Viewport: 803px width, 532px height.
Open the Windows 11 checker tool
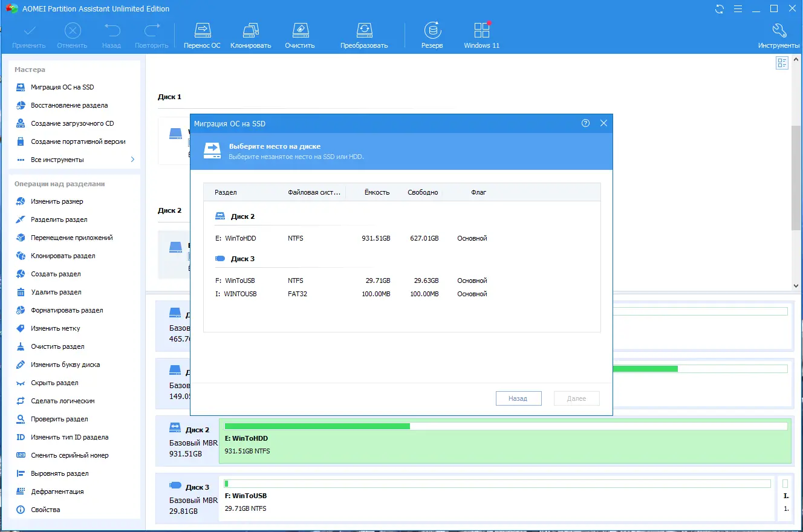pyautogui.click(x=481, y=36)
